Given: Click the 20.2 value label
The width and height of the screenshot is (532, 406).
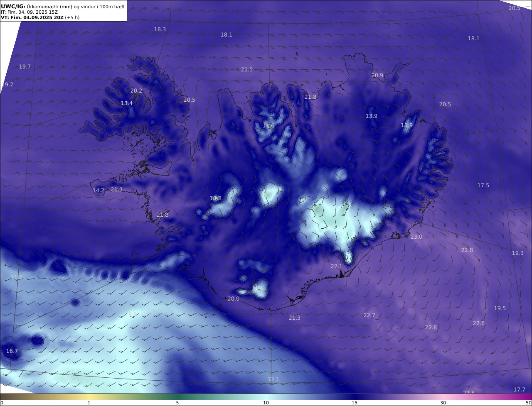Looking at the screenshot, I should (x=136, y=91).
